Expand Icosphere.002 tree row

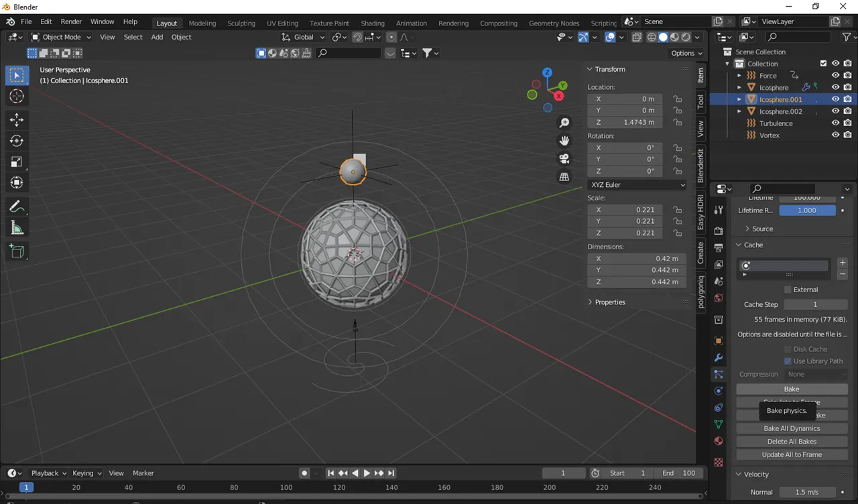coord(739,112)
